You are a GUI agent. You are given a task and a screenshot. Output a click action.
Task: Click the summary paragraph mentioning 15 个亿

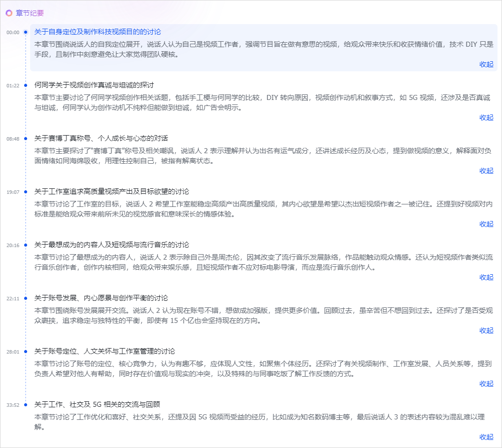[264, 315]
